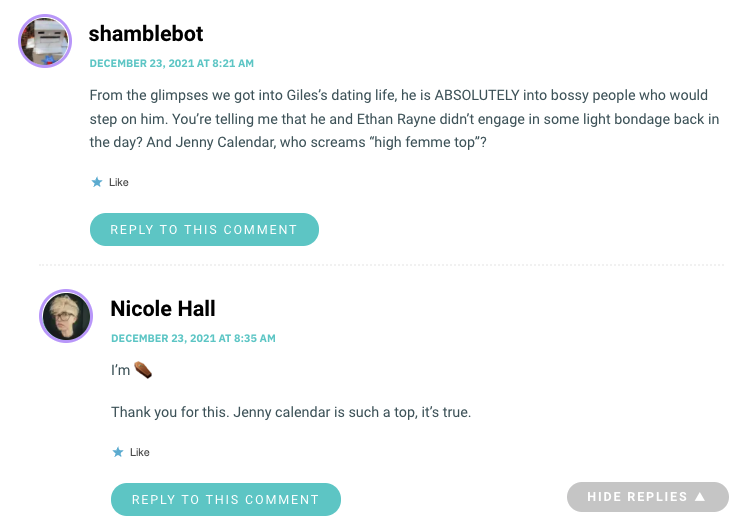Screen dimensions: 744x532
Task: Like Nicole Hall's reply via Like text
Action: coord(140,452)
